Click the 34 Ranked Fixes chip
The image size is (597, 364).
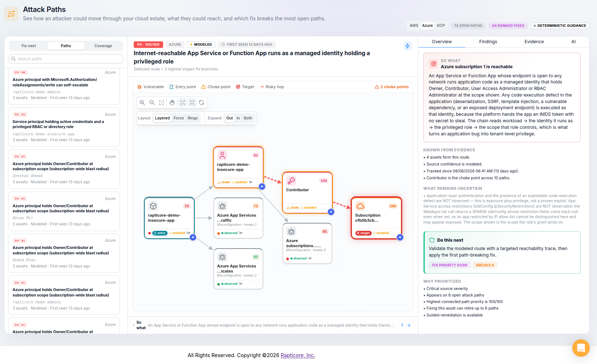(508, 26)
